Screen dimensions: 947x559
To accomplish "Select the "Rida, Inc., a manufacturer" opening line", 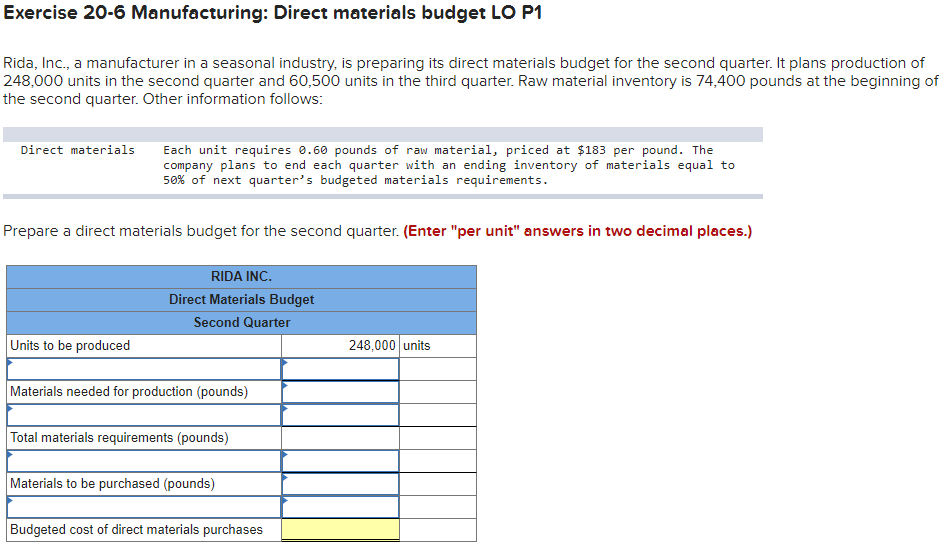I will click(x=464, y=63).
